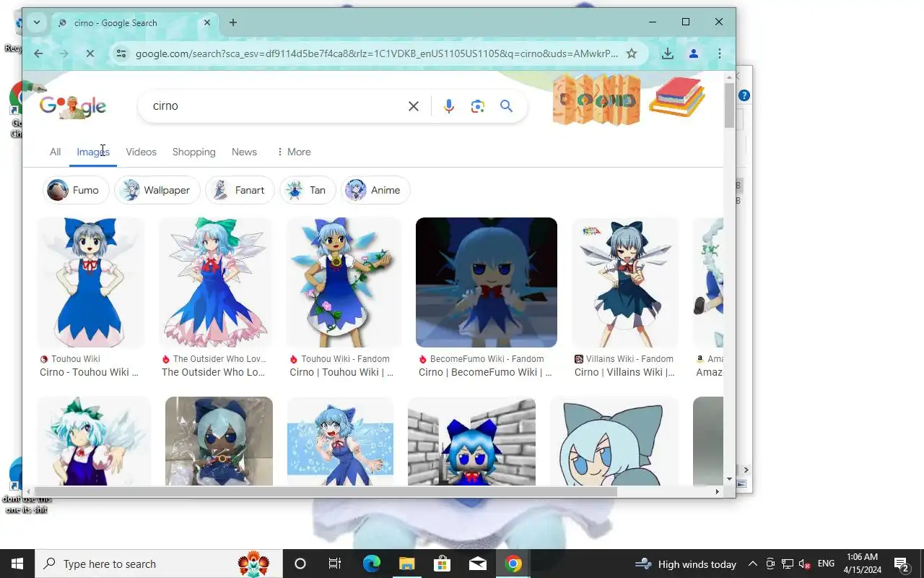Switch to the All tab

click(55, 152)
